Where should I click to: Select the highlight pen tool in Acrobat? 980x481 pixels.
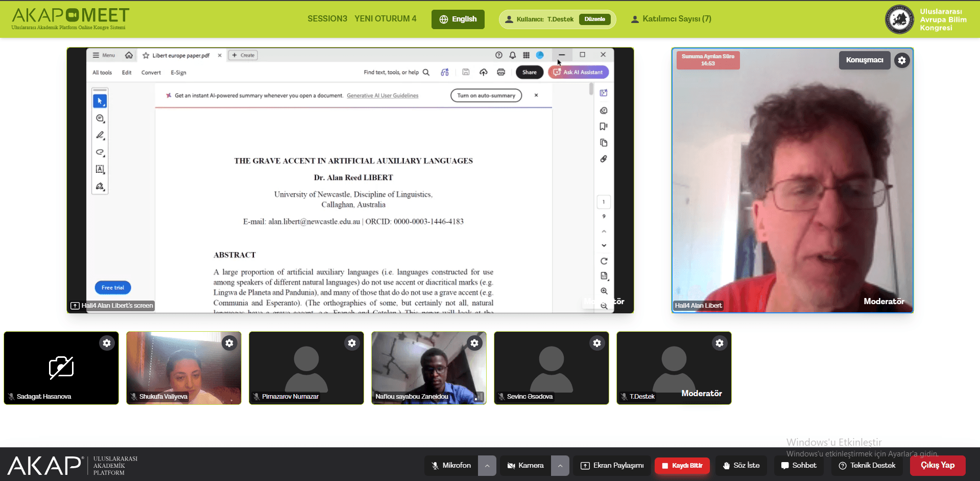click(100, 135)
